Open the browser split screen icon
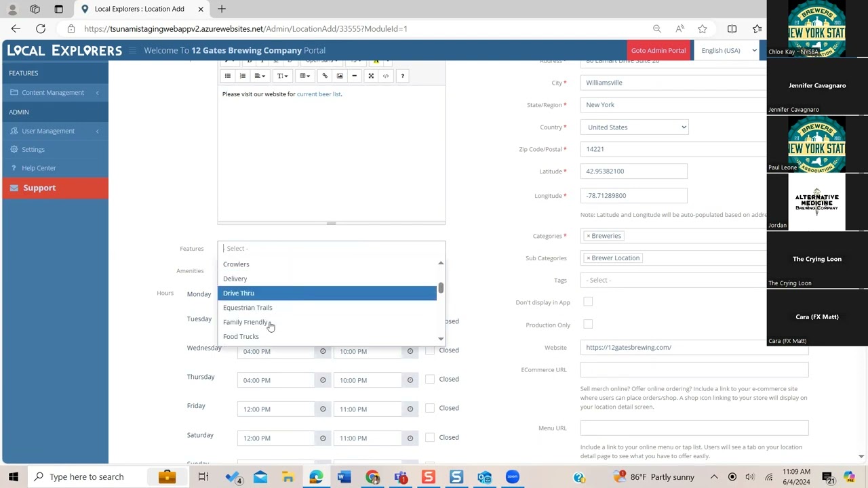This screenshot has width=868, height=488. [732, 28]
